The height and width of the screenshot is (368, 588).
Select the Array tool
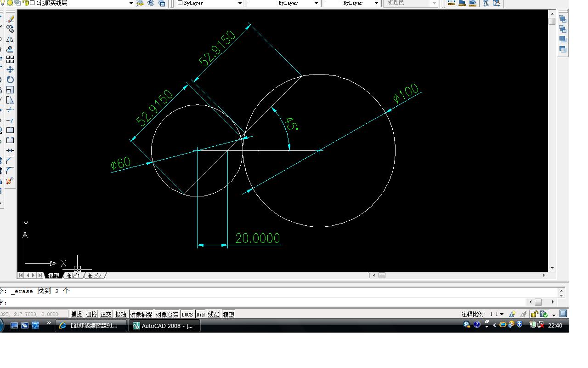click(x=10, y=59)
